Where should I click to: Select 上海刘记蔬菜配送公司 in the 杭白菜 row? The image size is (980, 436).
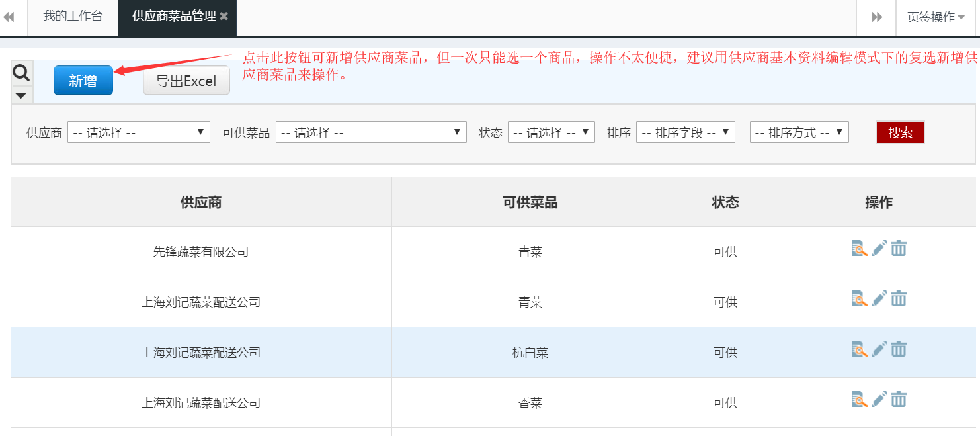pos(201,353)
